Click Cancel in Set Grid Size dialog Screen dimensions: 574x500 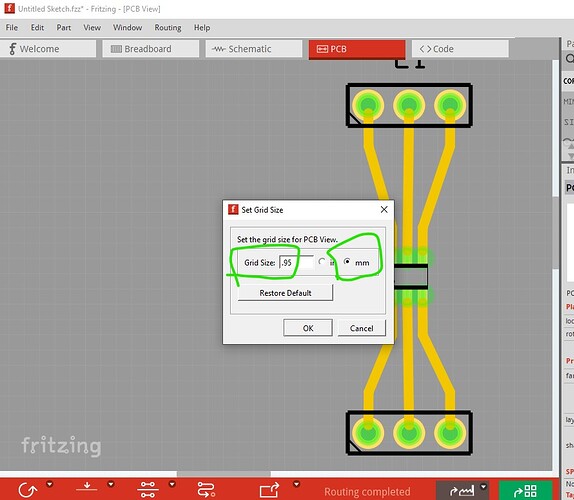click(361, 328)
